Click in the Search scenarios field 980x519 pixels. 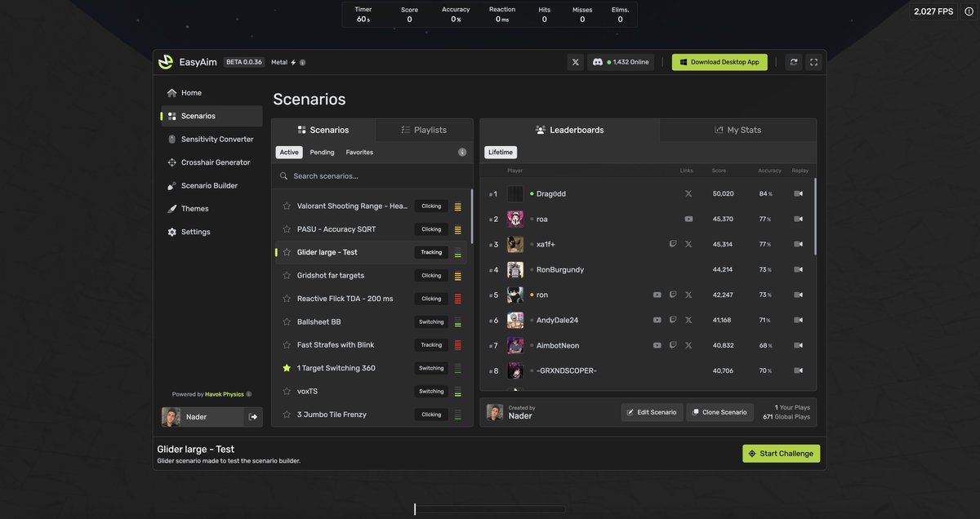pos(372,176)
